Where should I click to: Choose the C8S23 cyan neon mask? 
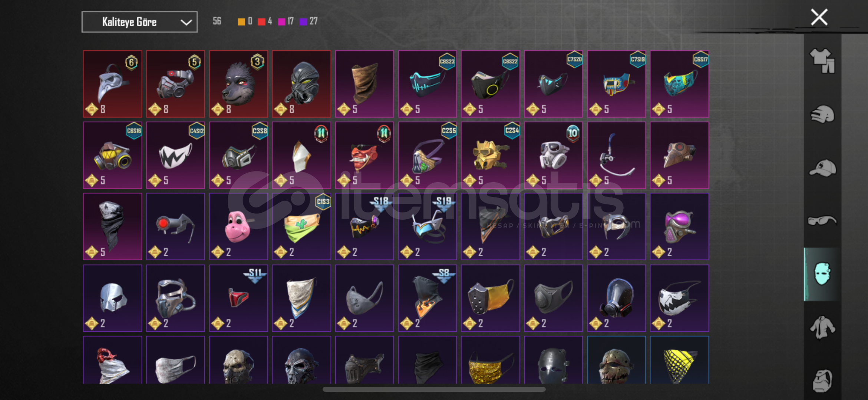click(428, 84)
